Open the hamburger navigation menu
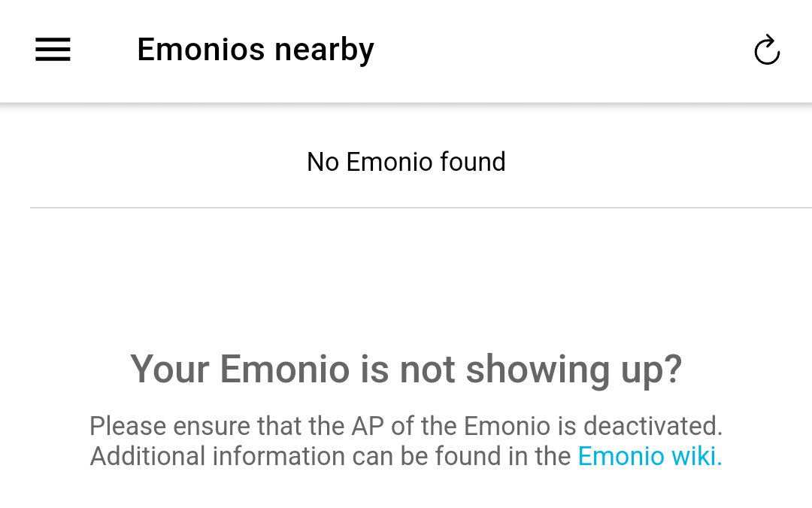This screenshot has height=508, width=812. coord(53,50)
